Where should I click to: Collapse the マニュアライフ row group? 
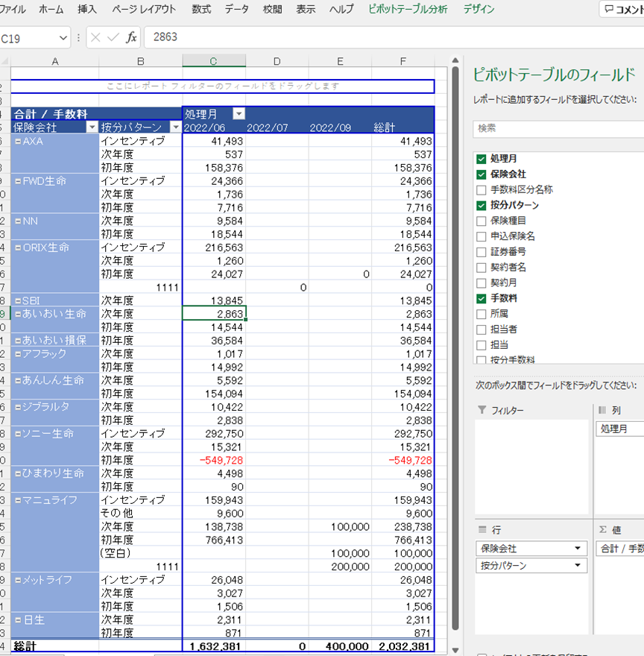click(x=18, y=500)
